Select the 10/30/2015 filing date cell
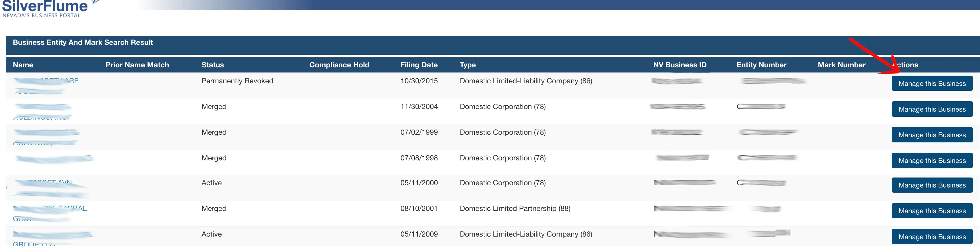This screenshot has width=980, height=246. pyautogui.click(x=419, y=81)
